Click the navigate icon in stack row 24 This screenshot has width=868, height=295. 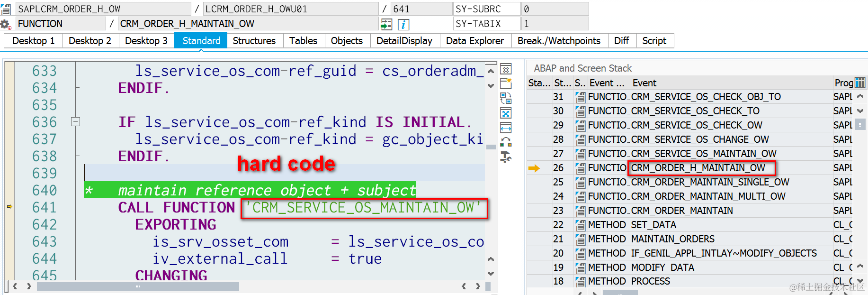click(x=580, y=197)
